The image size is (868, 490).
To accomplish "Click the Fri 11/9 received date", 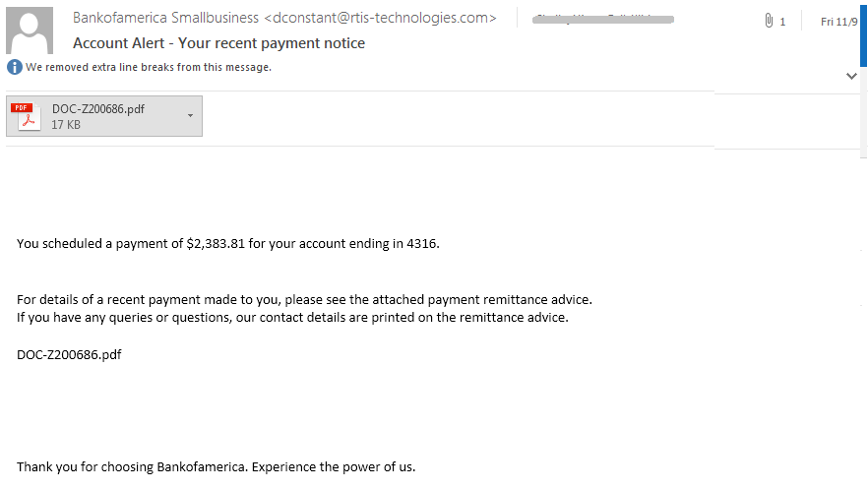I will [x=838, y=21].
